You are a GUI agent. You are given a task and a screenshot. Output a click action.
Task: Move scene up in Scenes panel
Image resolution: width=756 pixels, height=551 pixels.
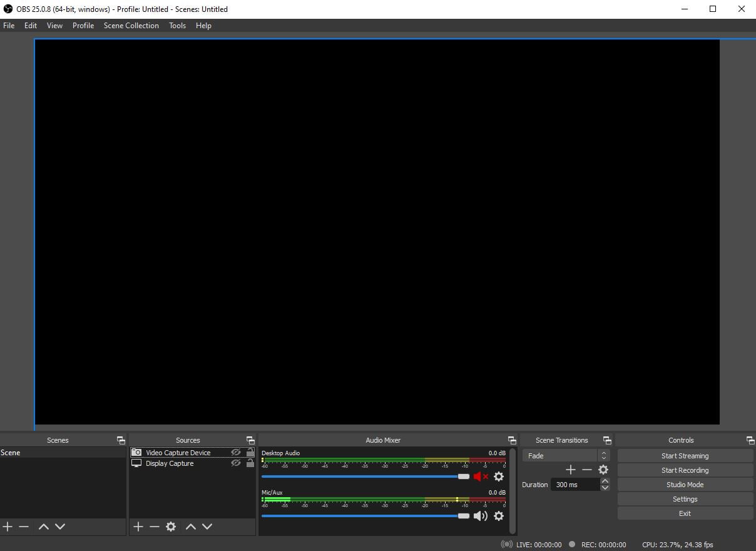coord(43,527)
